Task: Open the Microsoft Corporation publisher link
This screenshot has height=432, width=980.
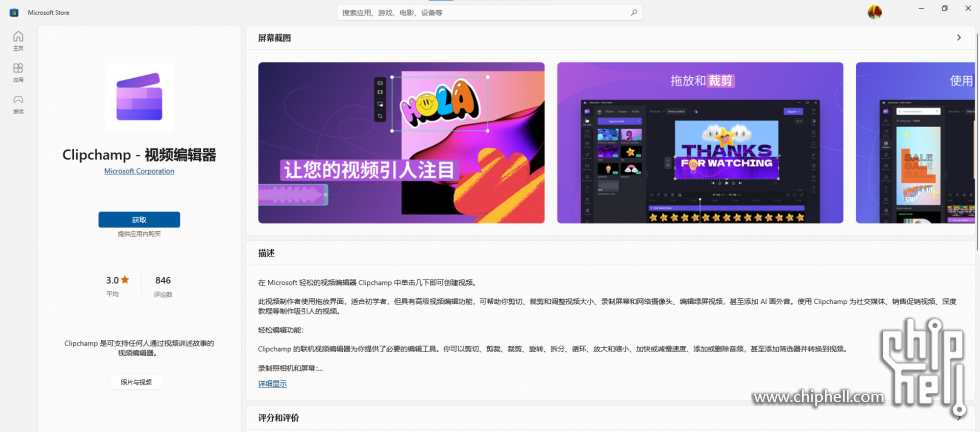Action: point(139,171)
